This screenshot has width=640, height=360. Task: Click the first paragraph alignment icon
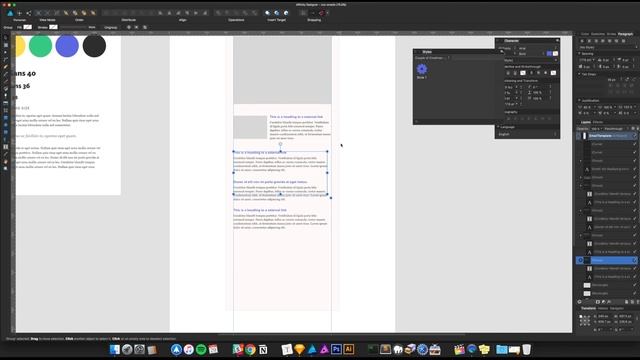coord(582,41)
